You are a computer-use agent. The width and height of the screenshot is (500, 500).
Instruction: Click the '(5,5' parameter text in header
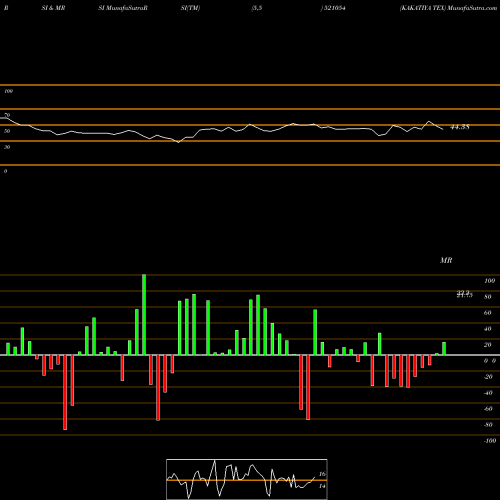pos(257,8)
